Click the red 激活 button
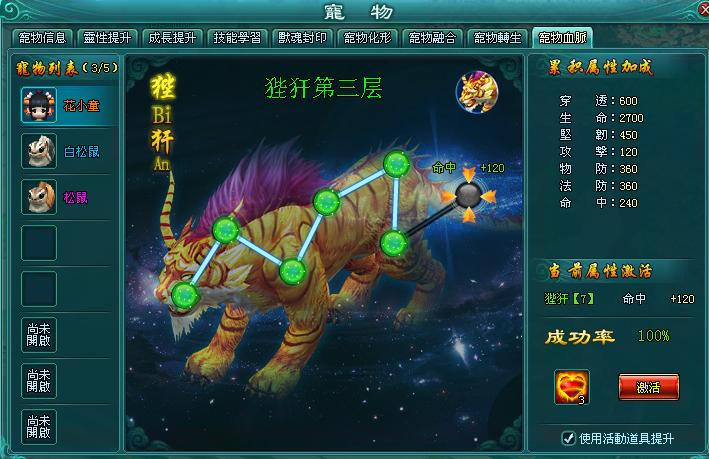 pyautogui.click(x=648, y=387)
